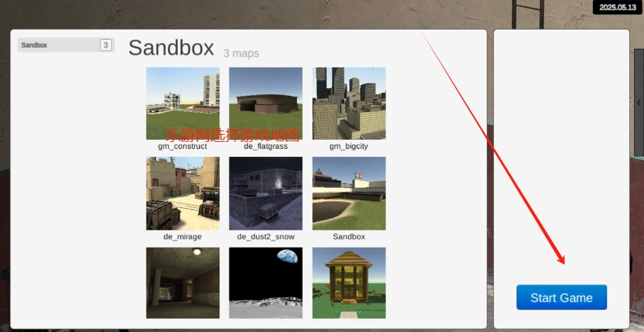Click the map count badge 3 in sidebar

pyautogui.click(x=106, y=45)
